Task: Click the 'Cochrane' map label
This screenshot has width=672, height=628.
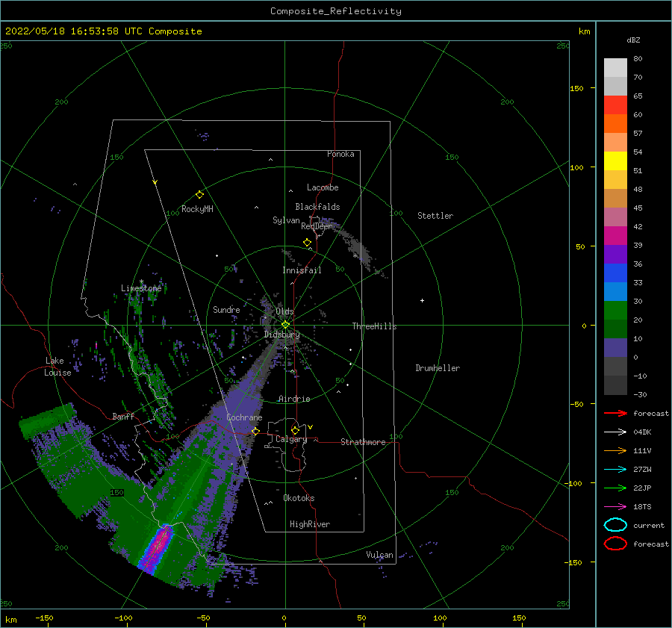Action: click(244, 417)
